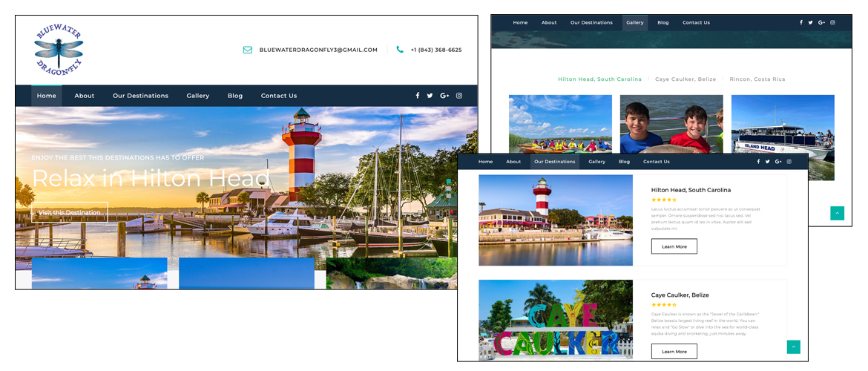
Task: Click the phone icon beside the phone number
Action: pyautogui.click(x=400, y=50)
